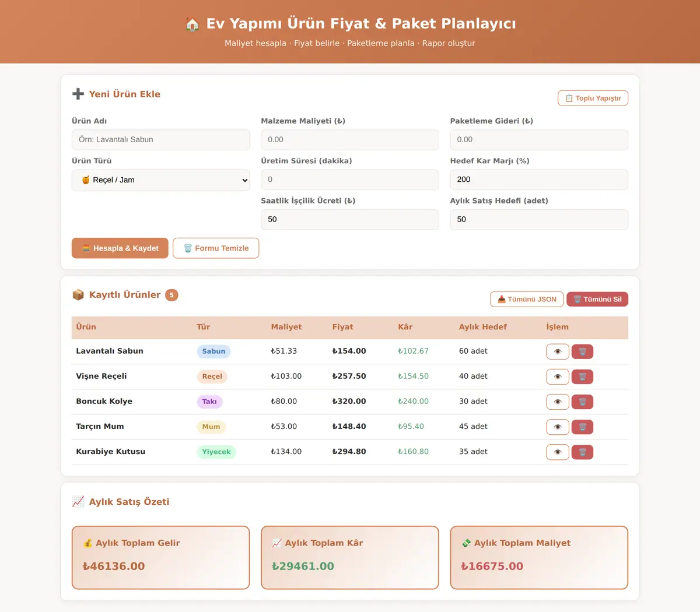Click the Aylık Toplam Kâr card
Screen dimensions: 700x612
pyautogui.click(x=350, y=558)
